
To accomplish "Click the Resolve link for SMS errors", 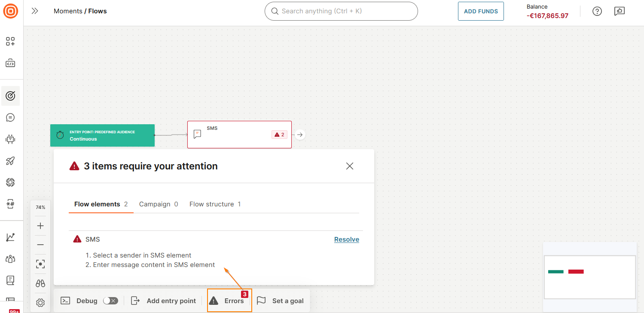I will (x=346, y=239).
